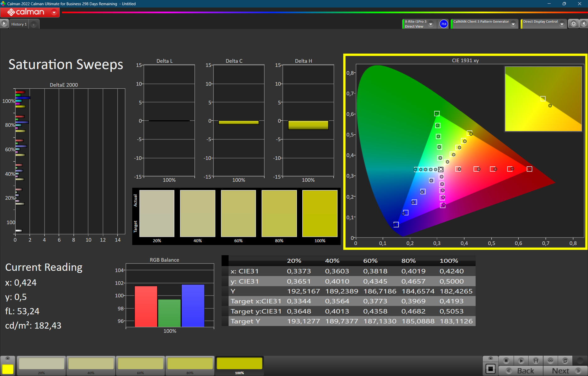Switch to the History 1 tab

[x=19, y=24]
